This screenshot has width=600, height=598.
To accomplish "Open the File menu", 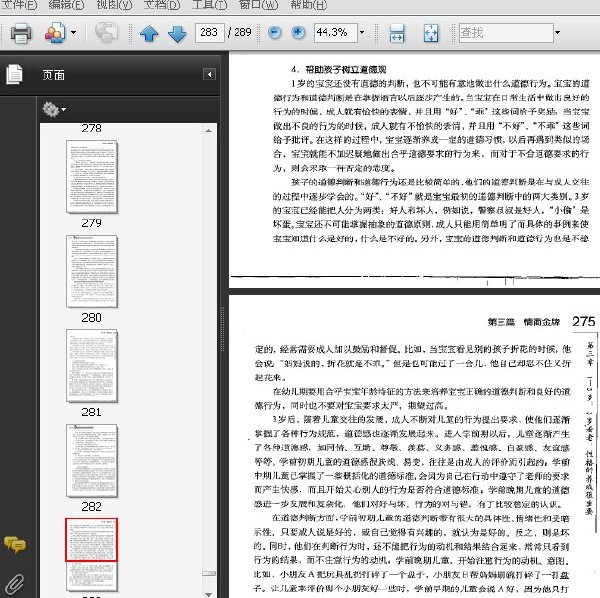I will 20,5.
